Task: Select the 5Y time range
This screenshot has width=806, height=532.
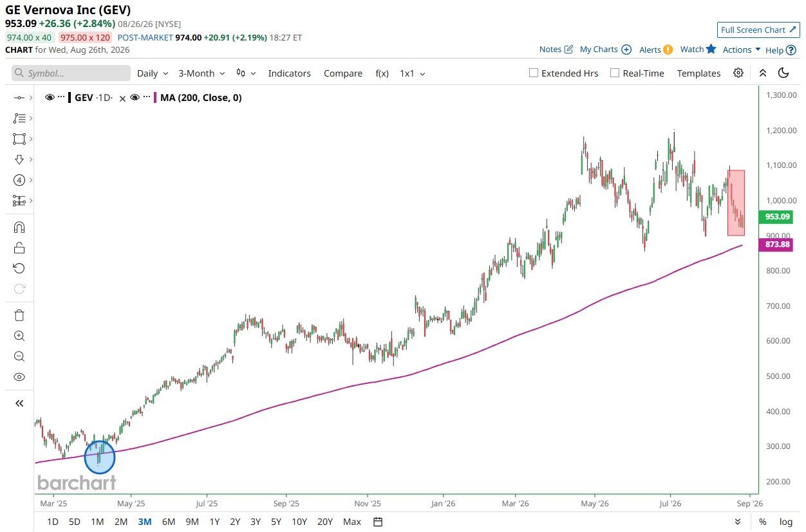Action: pos(276,522)
